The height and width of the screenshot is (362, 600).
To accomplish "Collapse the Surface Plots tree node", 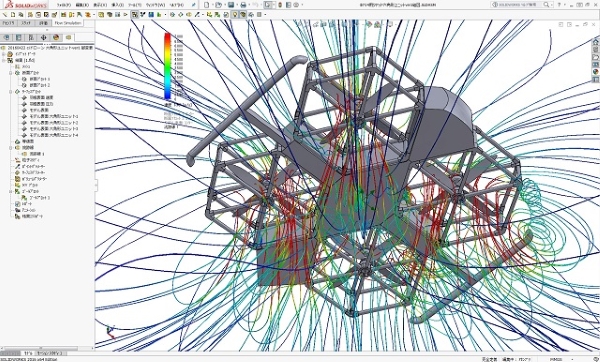I will tap(11, 92).
